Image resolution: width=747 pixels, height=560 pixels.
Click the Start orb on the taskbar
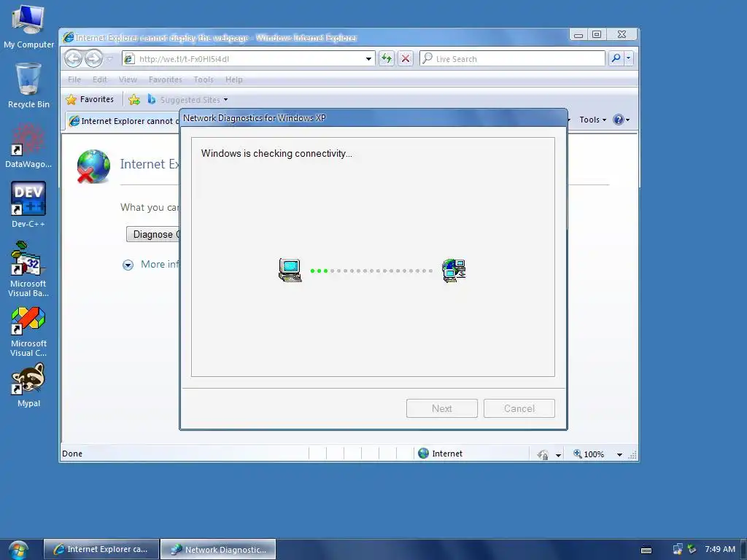18,550
